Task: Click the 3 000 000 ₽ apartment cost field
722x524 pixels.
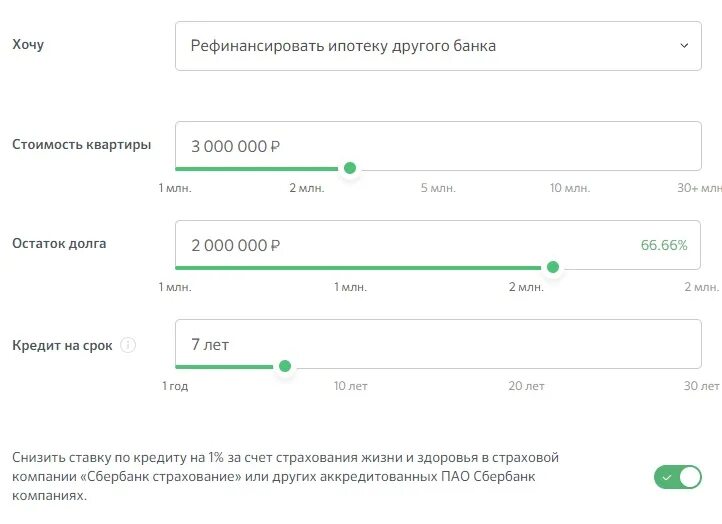Action: pyautogui.click(x=437, y=146)
